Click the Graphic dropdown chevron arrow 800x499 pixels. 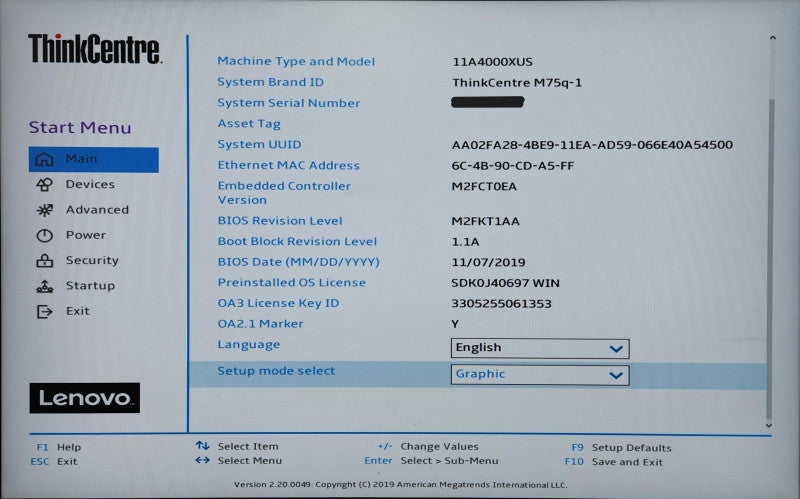[616, 376]
